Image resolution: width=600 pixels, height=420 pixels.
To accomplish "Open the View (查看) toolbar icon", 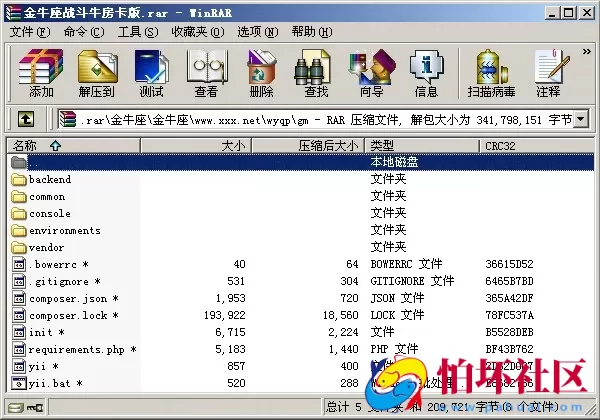I will 207,72.
